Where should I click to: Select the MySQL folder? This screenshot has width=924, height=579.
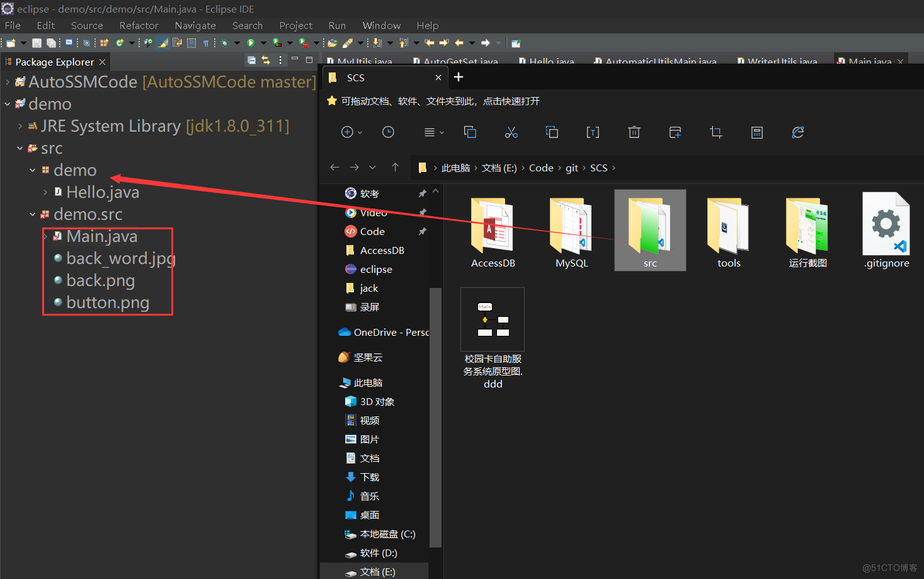[x=571, y=232]
